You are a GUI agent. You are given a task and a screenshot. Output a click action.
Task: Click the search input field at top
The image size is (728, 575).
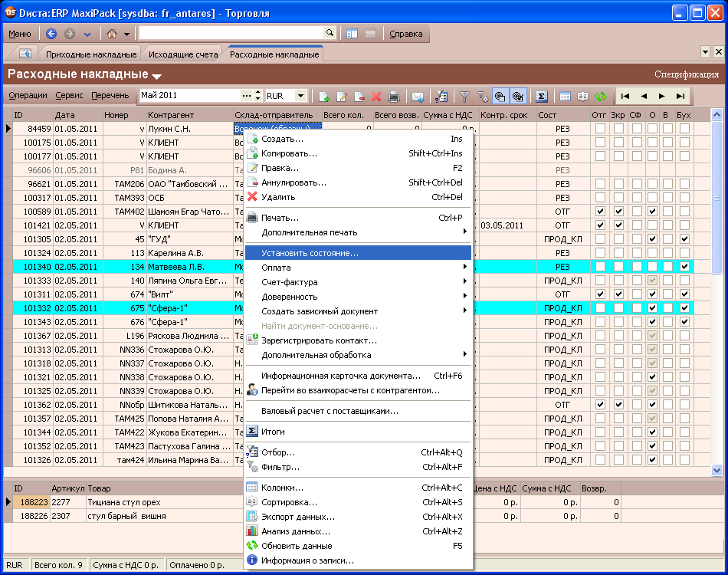tap(231, 33)
